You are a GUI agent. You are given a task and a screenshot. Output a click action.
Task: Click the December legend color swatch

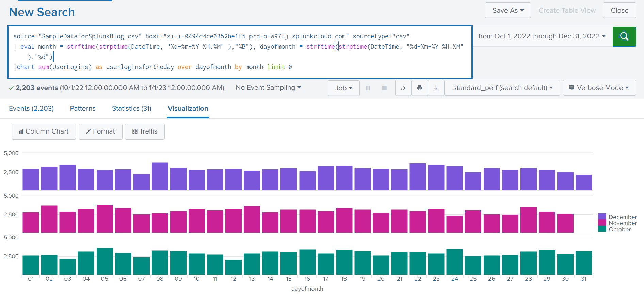tap(602, 217)
